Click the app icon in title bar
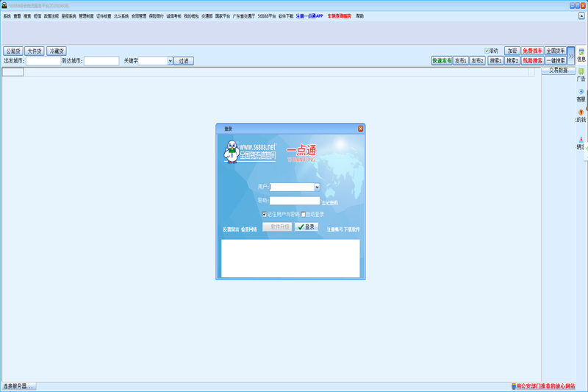 [4, 5]
